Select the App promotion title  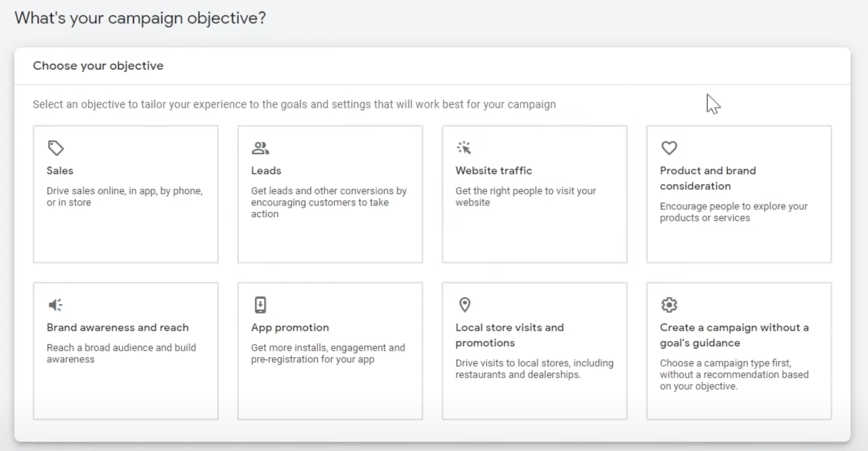(x=290, y=327)
